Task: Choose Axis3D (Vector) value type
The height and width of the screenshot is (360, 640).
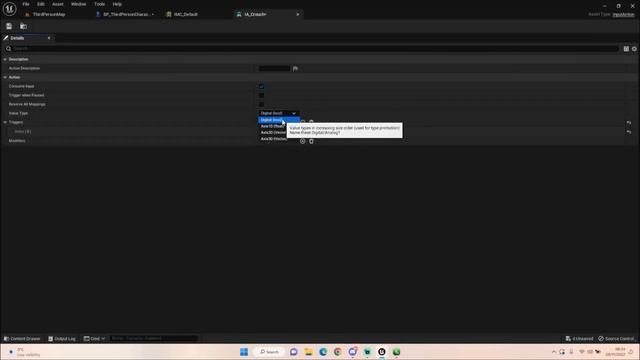Action: point(273,139)
